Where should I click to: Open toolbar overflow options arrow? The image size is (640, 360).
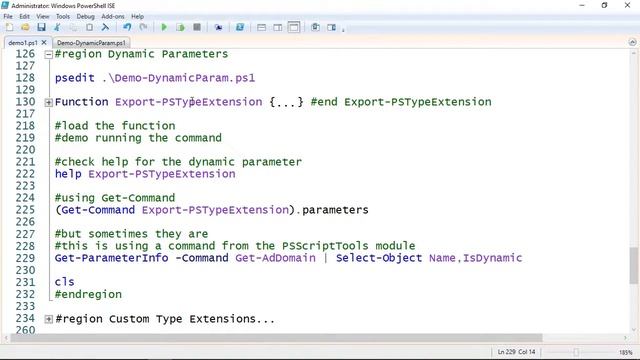[343, 29]
